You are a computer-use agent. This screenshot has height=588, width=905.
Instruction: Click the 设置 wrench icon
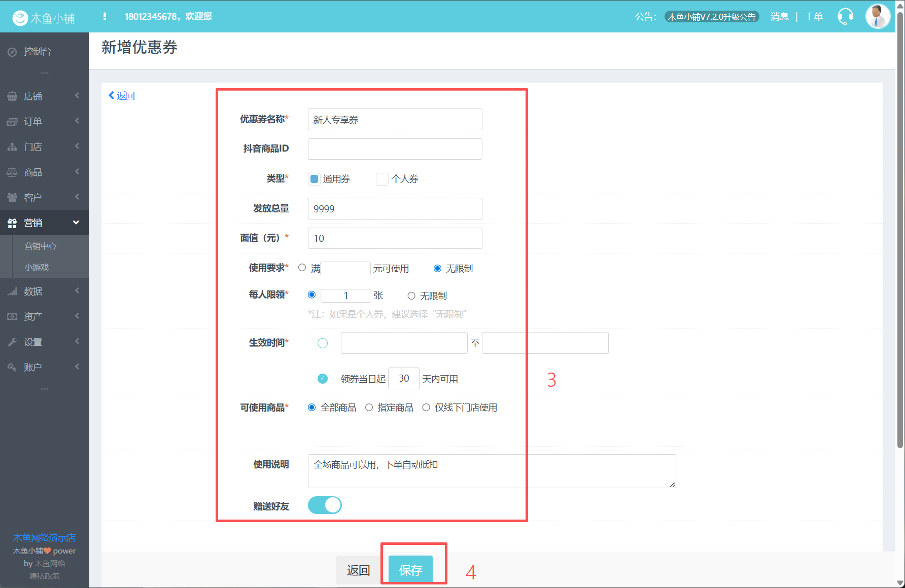click(x=12, y=342)
